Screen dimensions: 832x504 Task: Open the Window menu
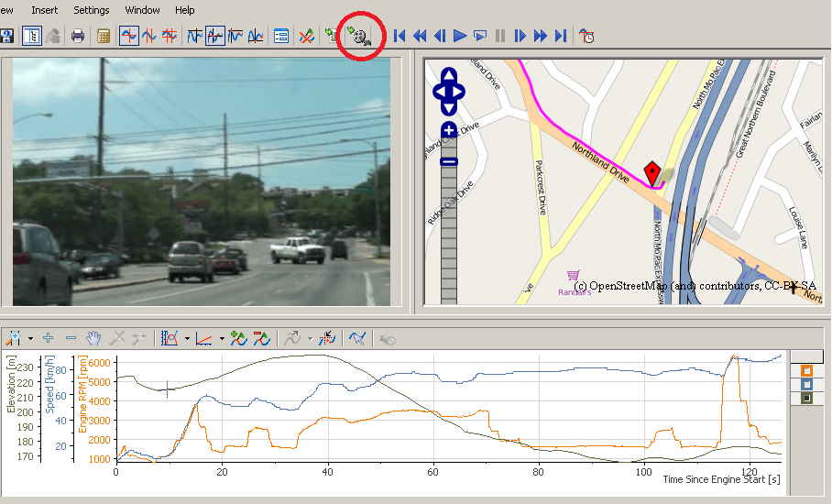[142, 10]
